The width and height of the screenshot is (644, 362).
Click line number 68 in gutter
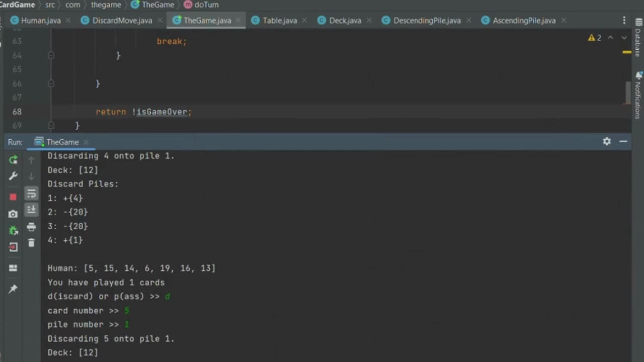pos(17,112)
